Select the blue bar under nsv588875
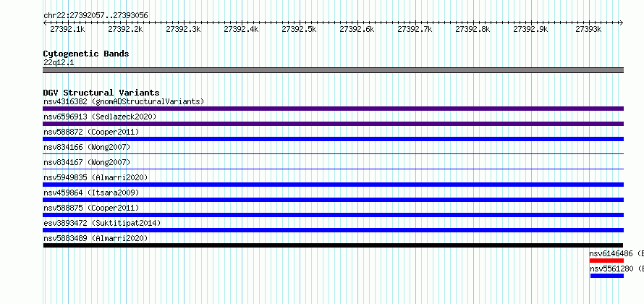644x304 pixels. pyautogui.click(x=333, y=215)
